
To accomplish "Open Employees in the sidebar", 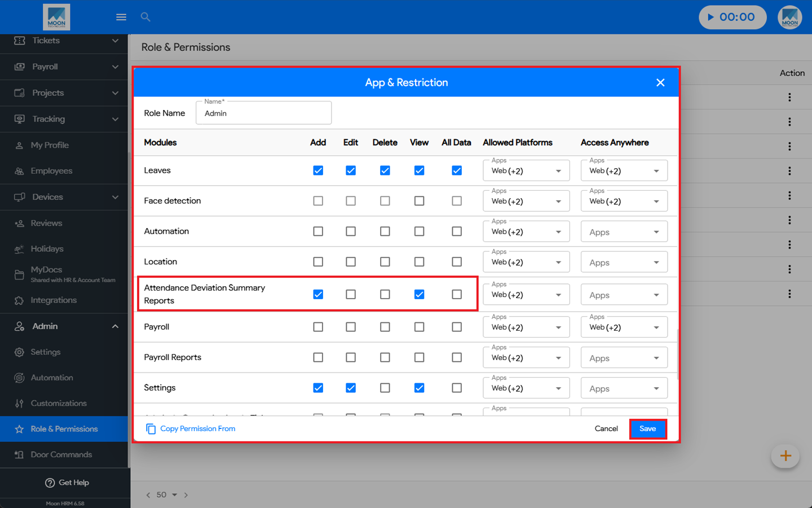I will (51, 171).
